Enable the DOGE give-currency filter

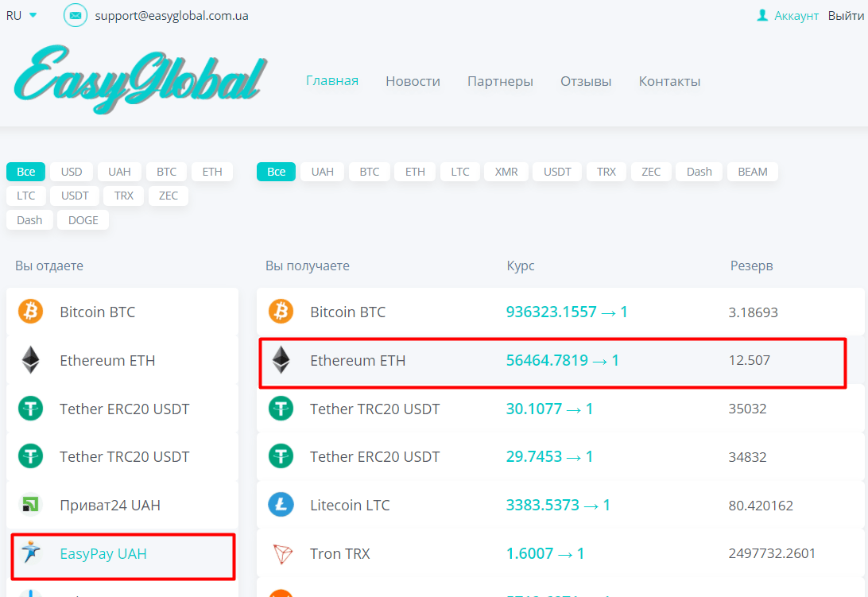(83, 220)
